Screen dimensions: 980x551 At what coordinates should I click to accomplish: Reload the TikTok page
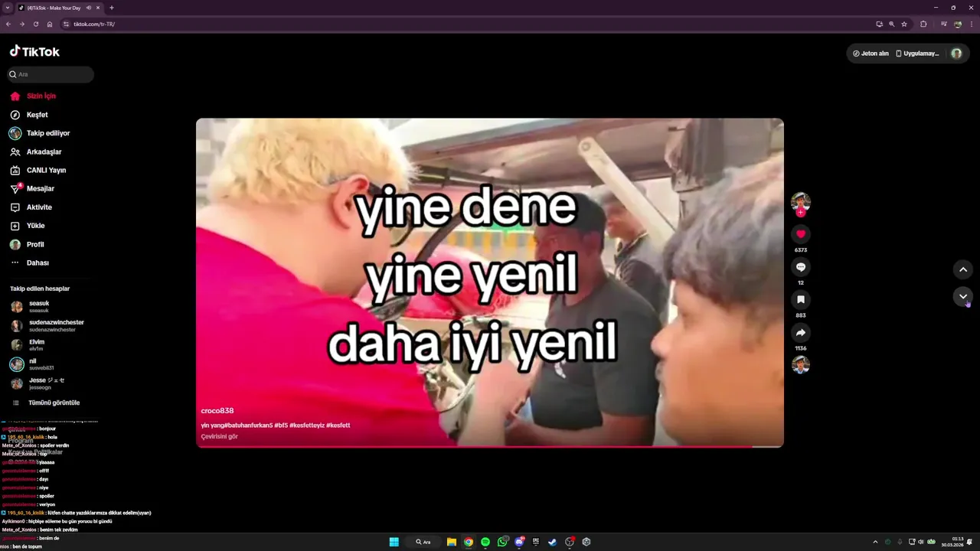coord(36,24)
